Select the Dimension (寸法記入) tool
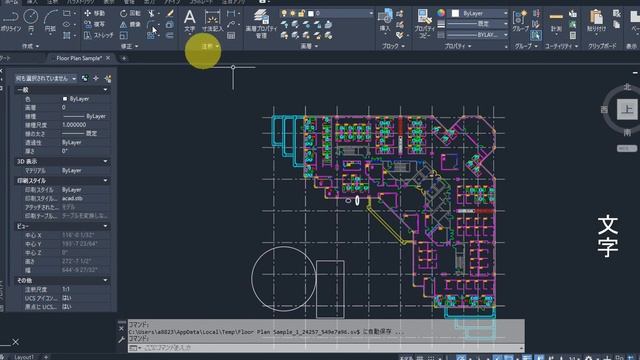Image resolution: width=640 pixels, height=360 pixels. (213, 21)
